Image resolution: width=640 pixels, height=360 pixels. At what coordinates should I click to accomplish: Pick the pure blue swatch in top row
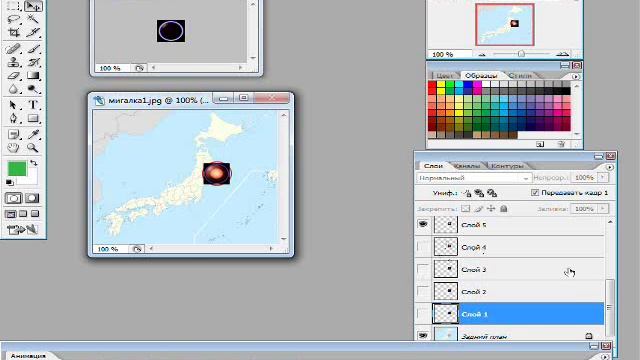tap(468, 84)
